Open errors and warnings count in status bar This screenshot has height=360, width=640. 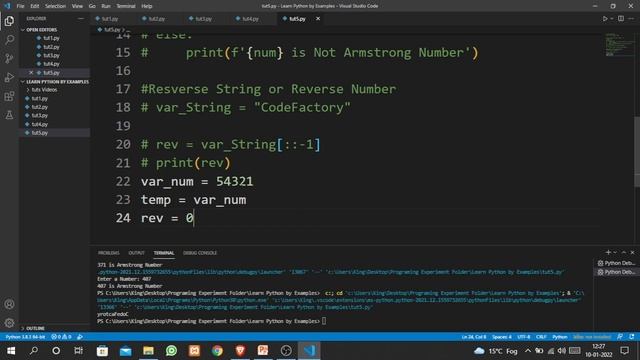[x=61, y=337]
